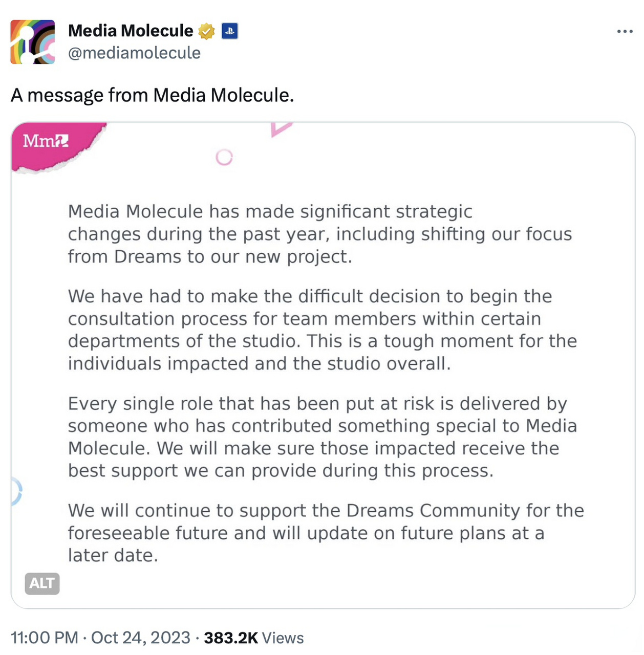This screenshot has width=644, height=655.
Task: Click the PlayStation affiliate badge icon
Action: coord(229,31)
